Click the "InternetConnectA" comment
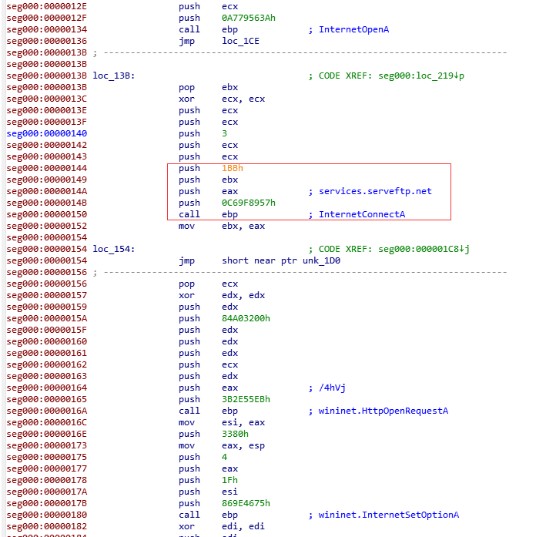This screenshot has width=540, height=537. tap(362, 214)
